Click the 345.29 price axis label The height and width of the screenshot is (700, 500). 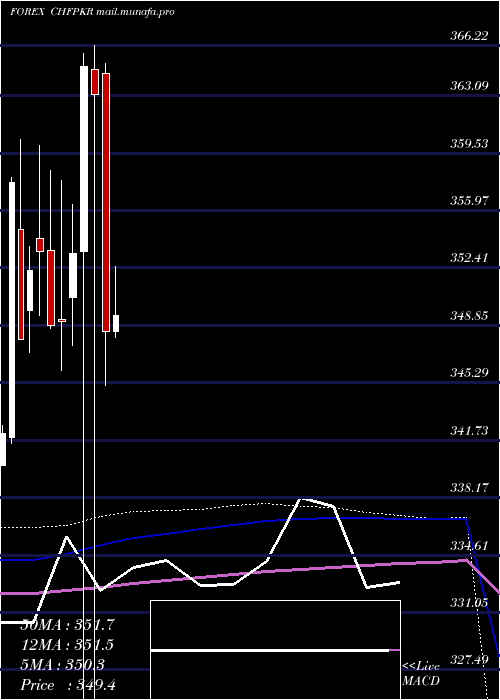tap(469, 373)
